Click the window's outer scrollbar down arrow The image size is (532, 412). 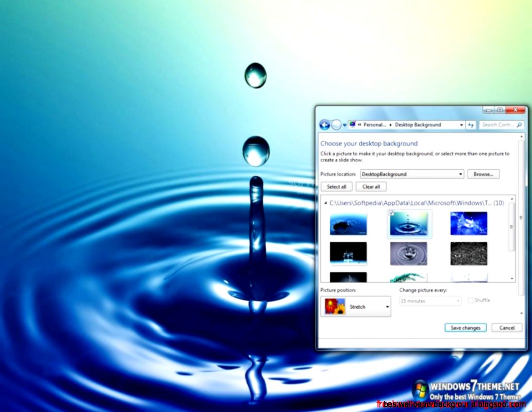(x=521, y=314)
